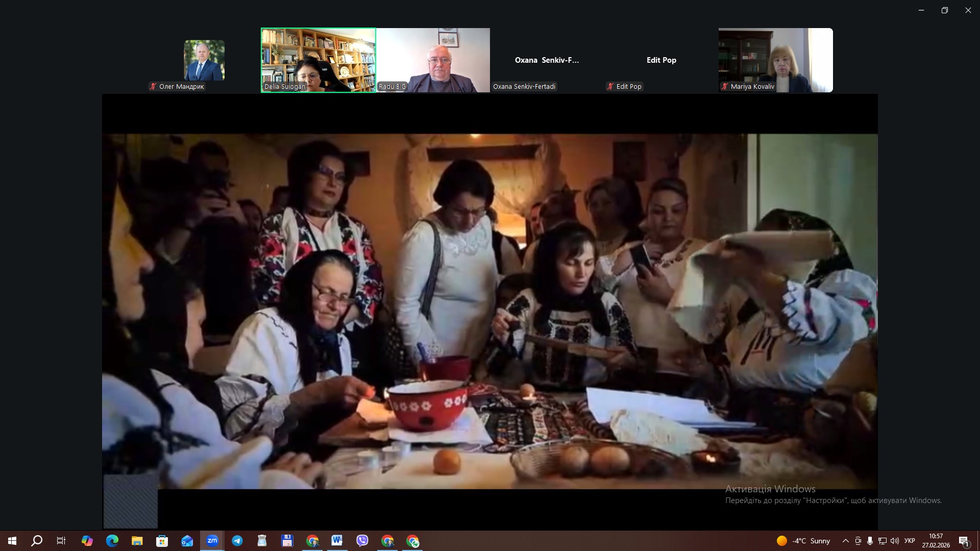The height and width of the screenshot is (551, 980).
Task: Select Radu BIG participant video tile
Action: point(433,60)
